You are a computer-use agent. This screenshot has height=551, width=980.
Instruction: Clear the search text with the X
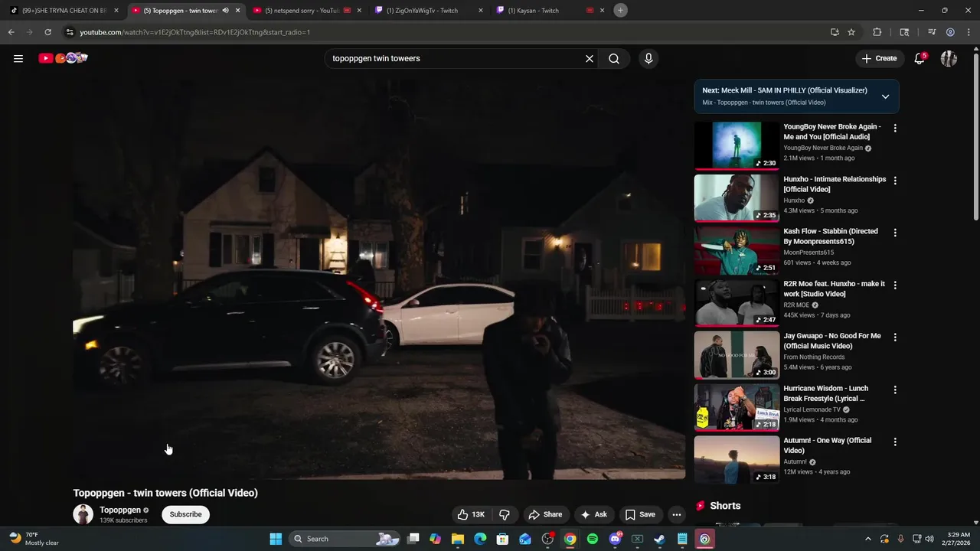point(590,58)
